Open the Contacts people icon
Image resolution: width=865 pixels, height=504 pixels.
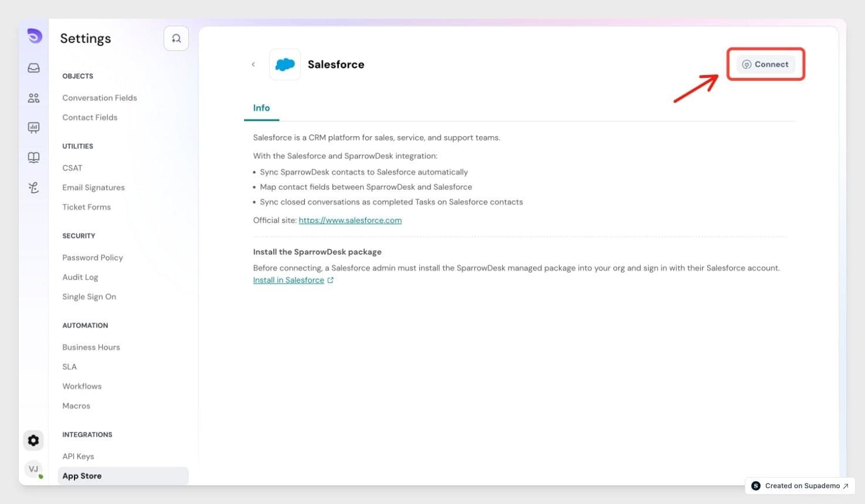(34, 98)
